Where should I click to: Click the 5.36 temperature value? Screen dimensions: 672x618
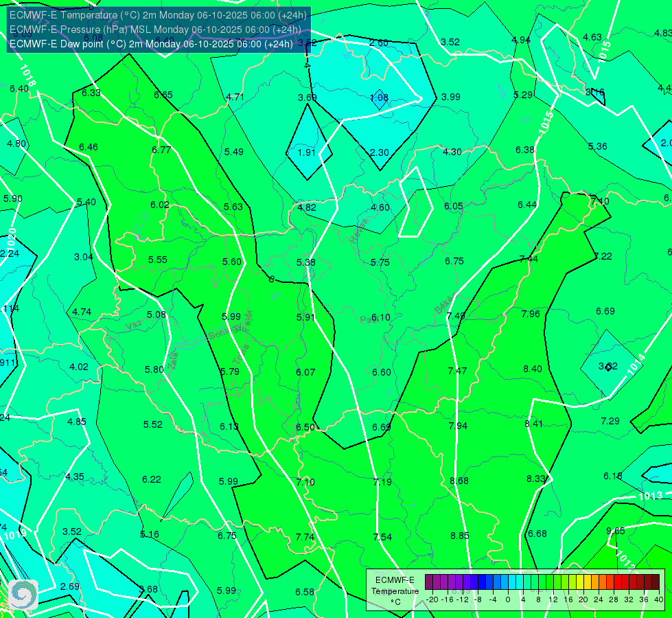click(597, 146)
